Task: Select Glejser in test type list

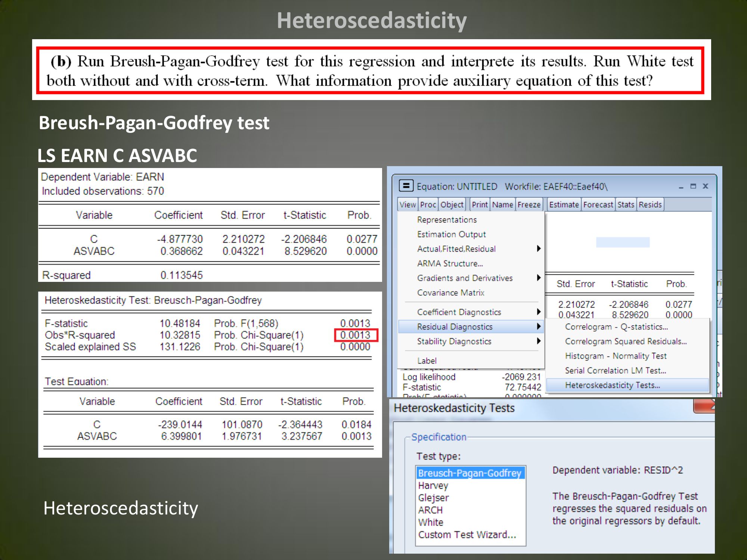Action: pyautogui.click(x=433, y=498)
